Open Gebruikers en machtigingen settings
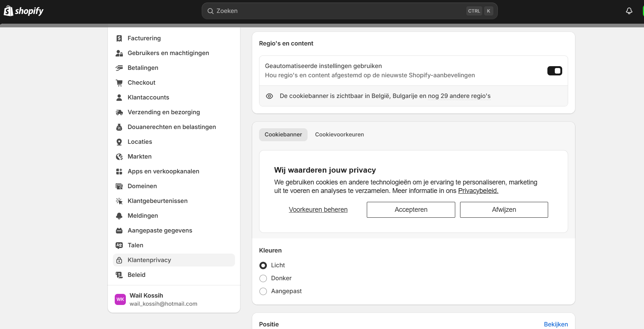This screenshot has width=644, height=329. point(168,53)
